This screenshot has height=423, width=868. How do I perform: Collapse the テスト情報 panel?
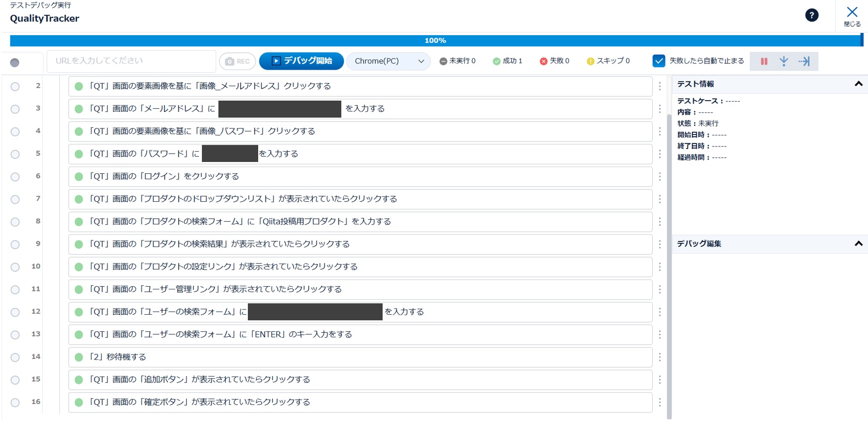[x=859, y=84]
